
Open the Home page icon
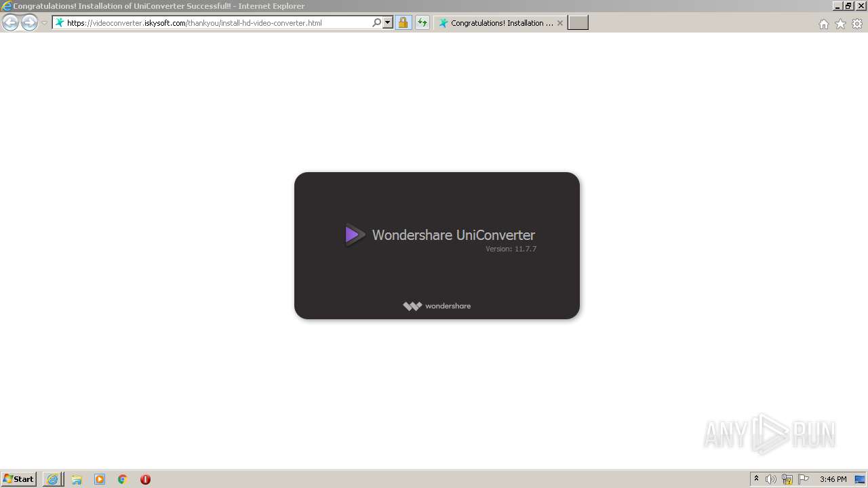pyautogui.click(x=823, y=24)
